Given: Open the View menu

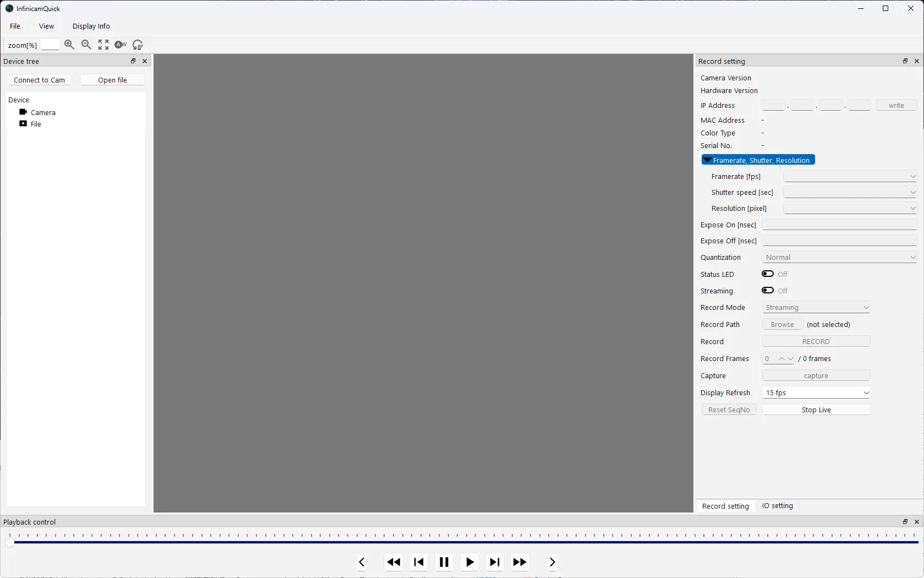Looking at the screenshot, I should [47, 26].
